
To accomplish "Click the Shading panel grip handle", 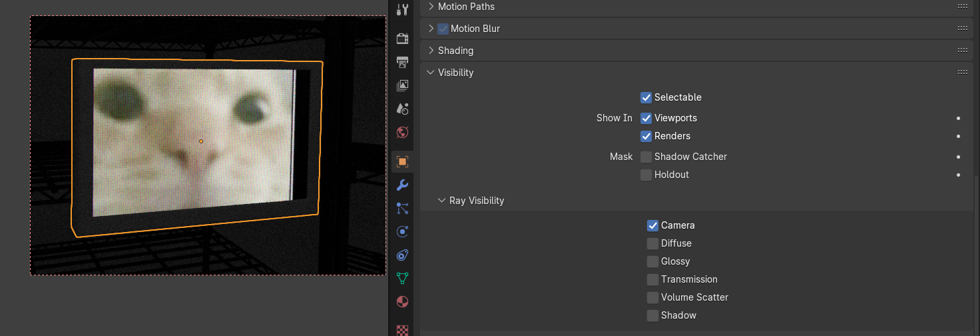I will pos(963,51).
